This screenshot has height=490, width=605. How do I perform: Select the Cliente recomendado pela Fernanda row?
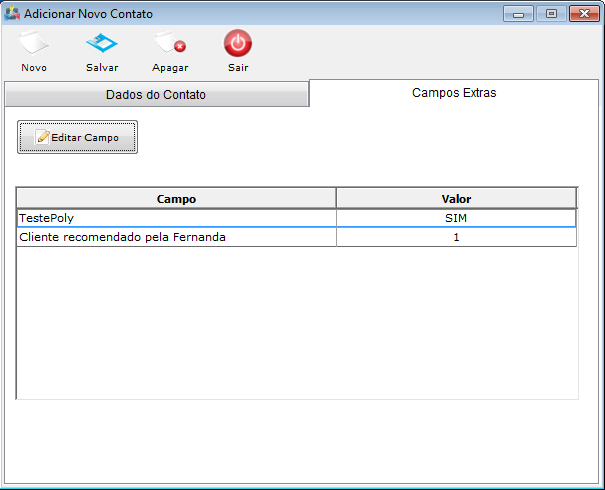[x=176, y=237]
